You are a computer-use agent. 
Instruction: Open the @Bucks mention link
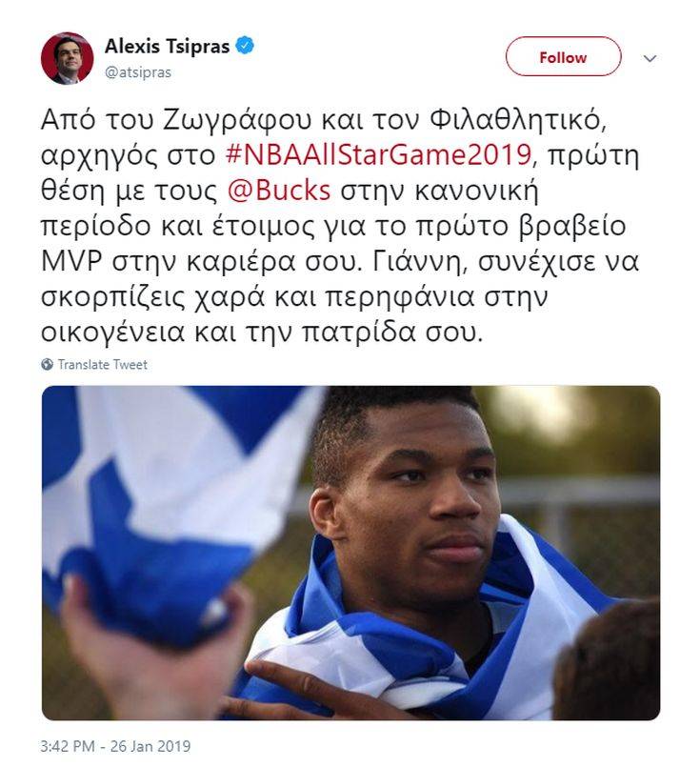(x=279, y=191)
